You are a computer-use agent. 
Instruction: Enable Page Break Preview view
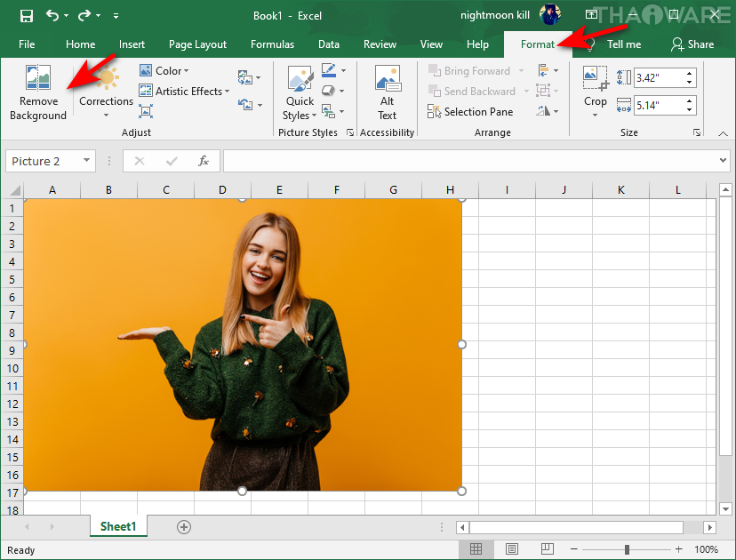pyautogui.click(x=547, y=549)
